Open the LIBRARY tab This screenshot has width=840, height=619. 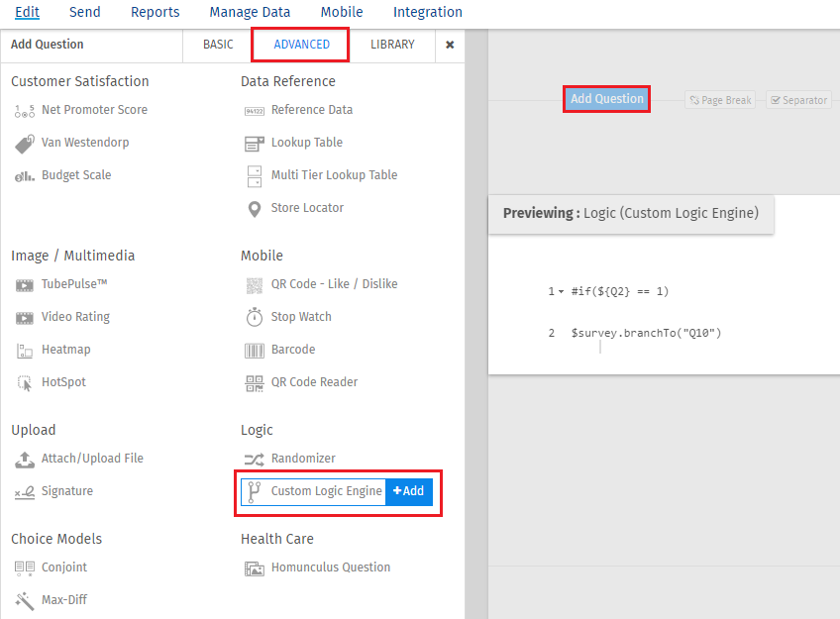392,45
